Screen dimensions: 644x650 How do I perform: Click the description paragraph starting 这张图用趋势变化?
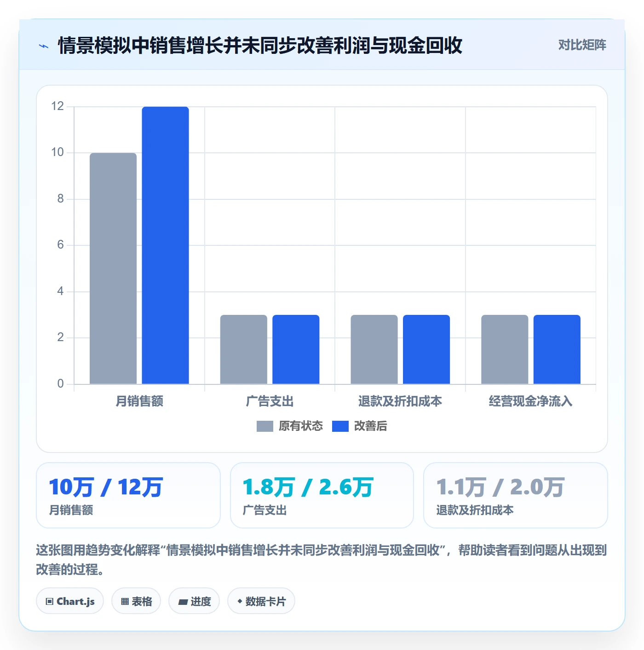pyautogui.click(x=322, y=560)
